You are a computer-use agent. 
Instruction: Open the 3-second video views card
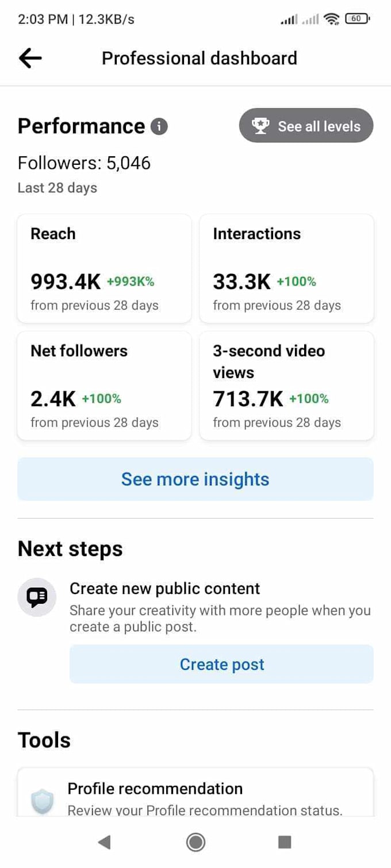click(x=286, y=385)
